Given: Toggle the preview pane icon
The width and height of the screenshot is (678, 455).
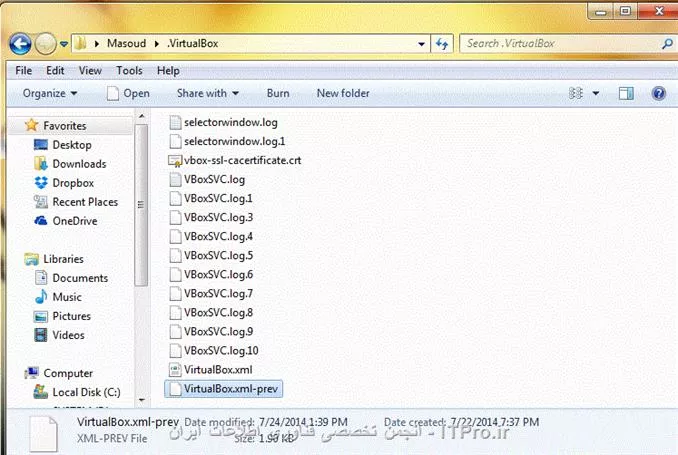Looking at the screenshot, I should (626, 93).
